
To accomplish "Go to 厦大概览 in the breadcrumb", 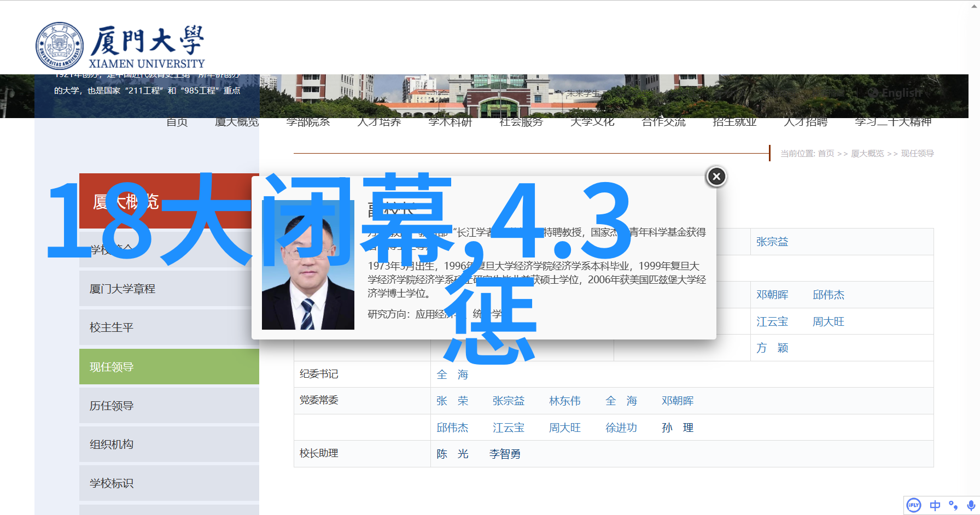I will 867,154.
